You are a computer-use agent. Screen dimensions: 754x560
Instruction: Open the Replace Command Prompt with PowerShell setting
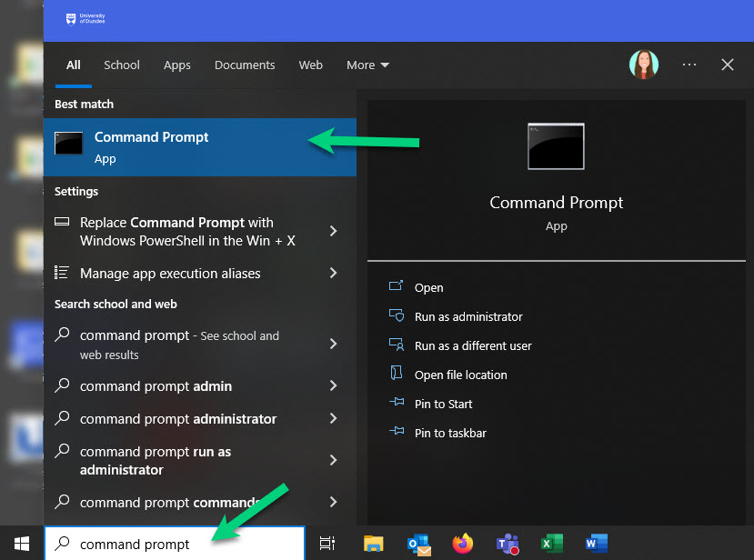tap(187, 231)
